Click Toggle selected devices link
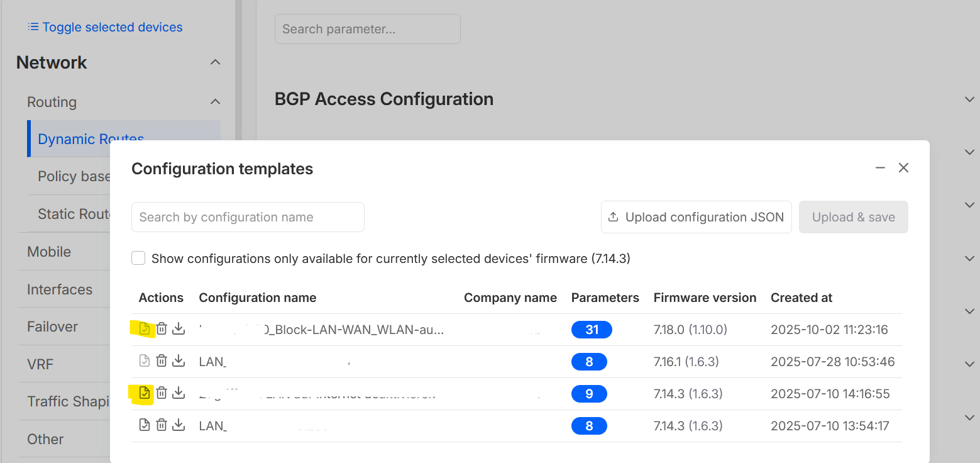Viewport: 980px width, 463px height. 106,27
